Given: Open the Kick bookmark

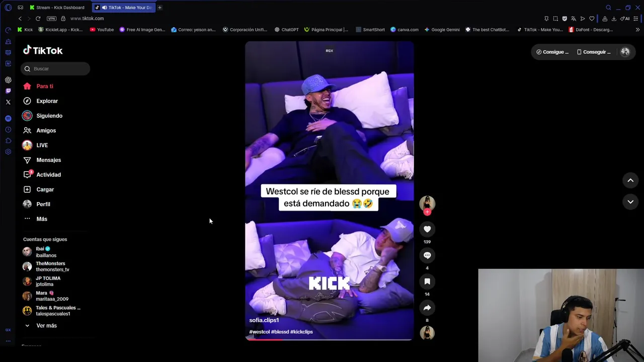Looking at the screenshot, I should click(x=25, y=30).
